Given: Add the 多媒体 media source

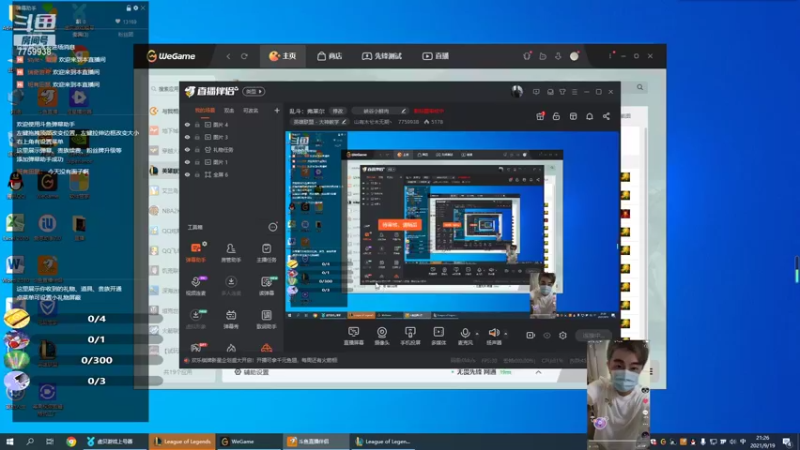Looking at the screenshot, I should tap(438, 336).
